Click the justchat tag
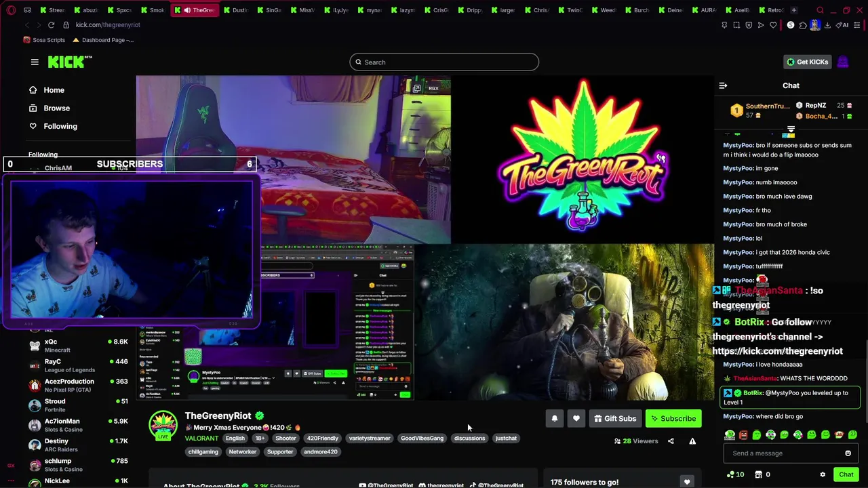Viewport: 868px width, 488px height. [506, 439]
